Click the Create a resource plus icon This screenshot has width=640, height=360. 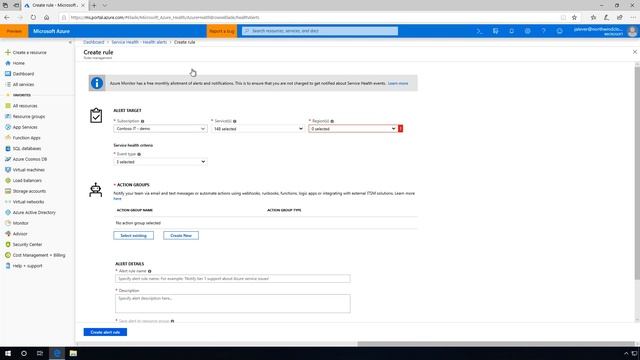(7, 52)
